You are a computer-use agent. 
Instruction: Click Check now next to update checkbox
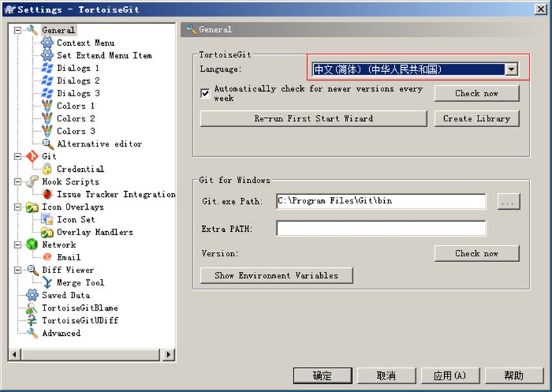point(476,94)
